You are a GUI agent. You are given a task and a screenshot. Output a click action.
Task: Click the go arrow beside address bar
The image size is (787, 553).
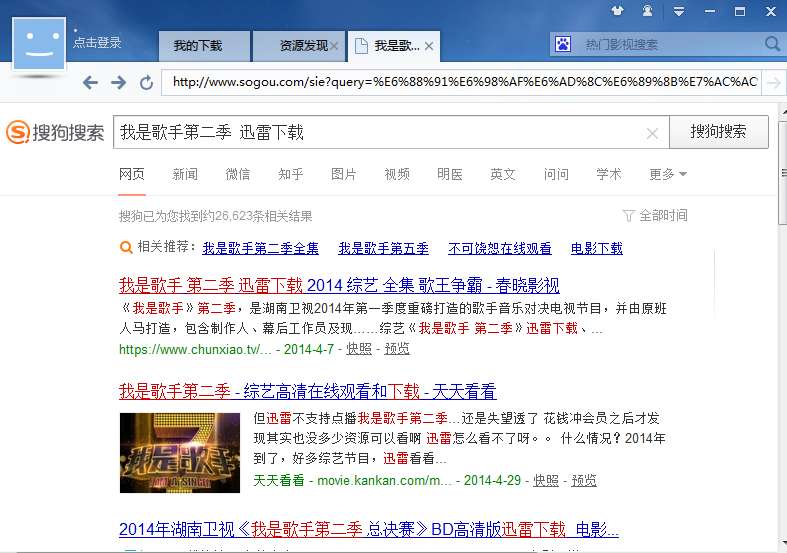tap(774, 82)
